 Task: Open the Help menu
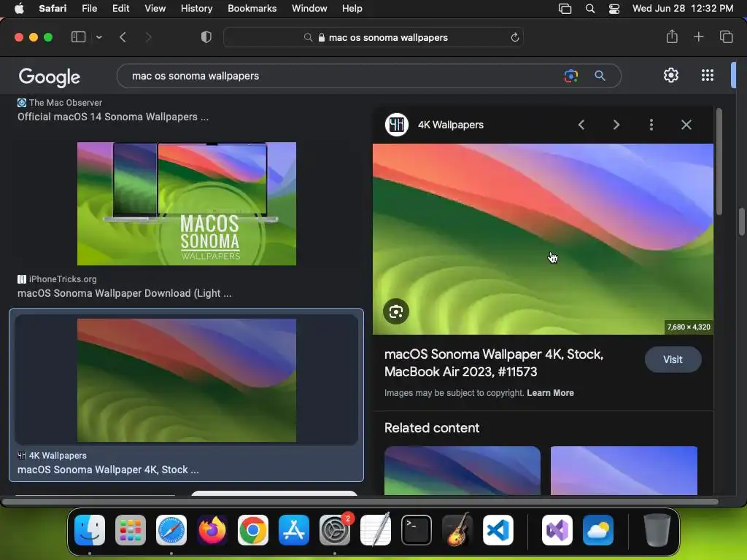(x=352, y=8)
